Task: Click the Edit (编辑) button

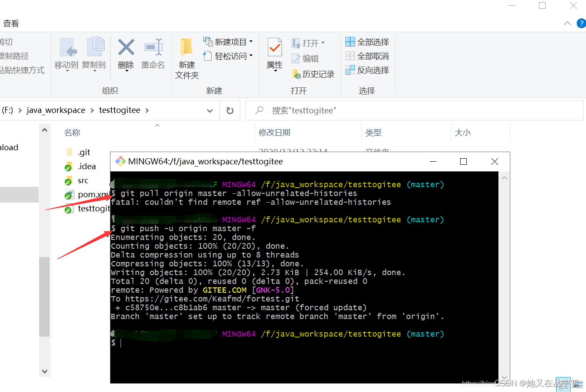Action: point(305,58)
